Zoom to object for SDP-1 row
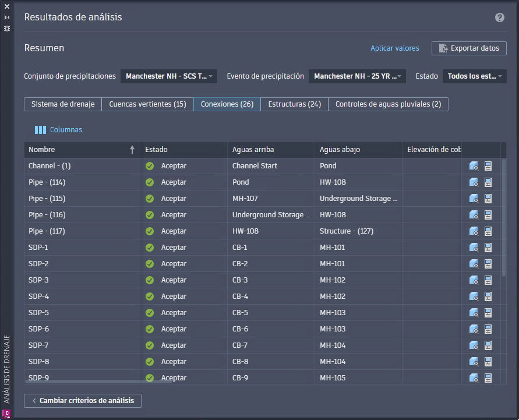Screen dimensions: 519x420 tap(474, 247)
